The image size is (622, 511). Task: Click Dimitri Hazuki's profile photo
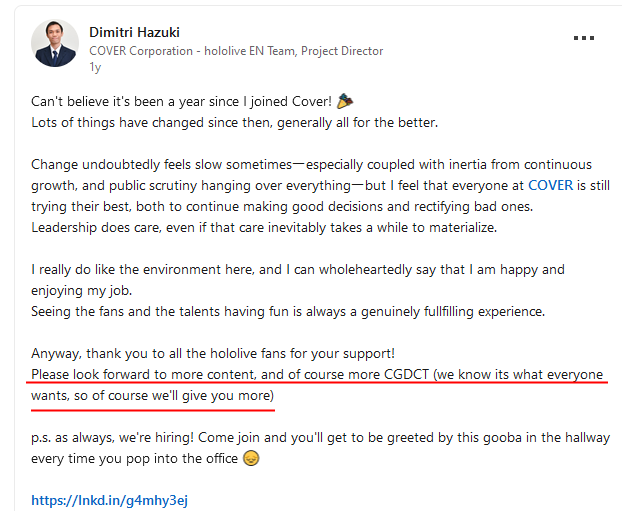[x=54, y=43]
